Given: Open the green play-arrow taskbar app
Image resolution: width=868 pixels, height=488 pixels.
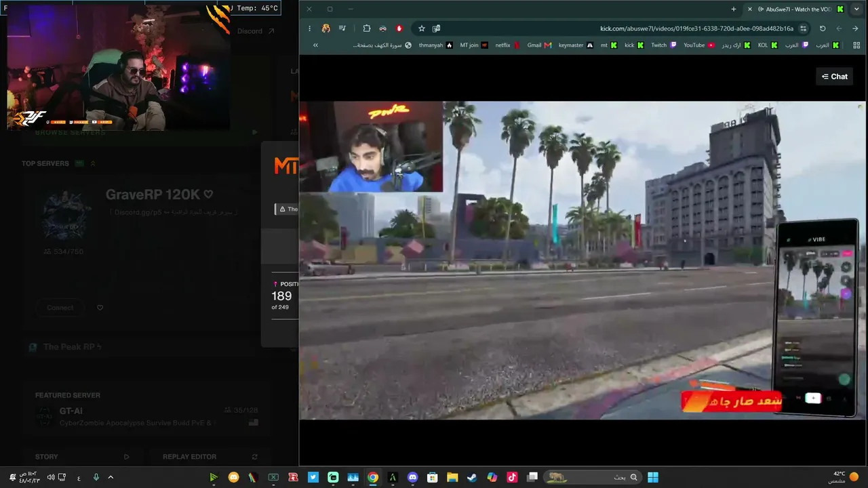Looking at the screenshot, I should point(214,477).
